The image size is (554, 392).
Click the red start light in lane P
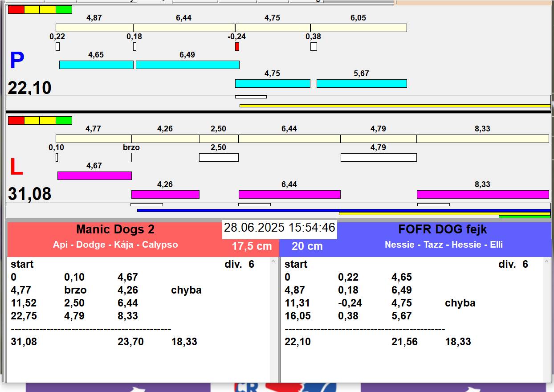coord(16,9)
